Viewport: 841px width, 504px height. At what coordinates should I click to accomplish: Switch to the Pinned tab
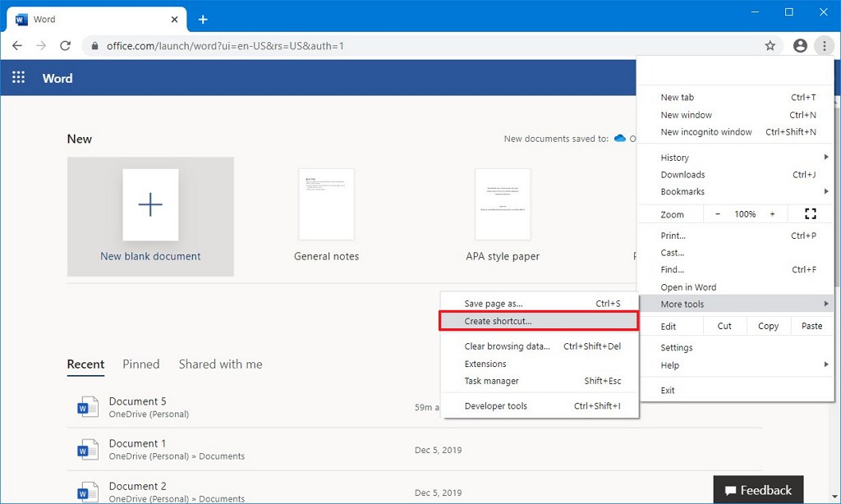click(141, 364)
